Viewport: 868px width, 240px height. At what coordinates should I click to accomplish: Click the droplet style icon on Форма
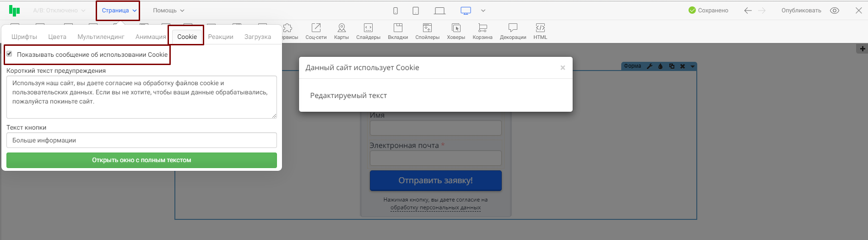(660, 66)
